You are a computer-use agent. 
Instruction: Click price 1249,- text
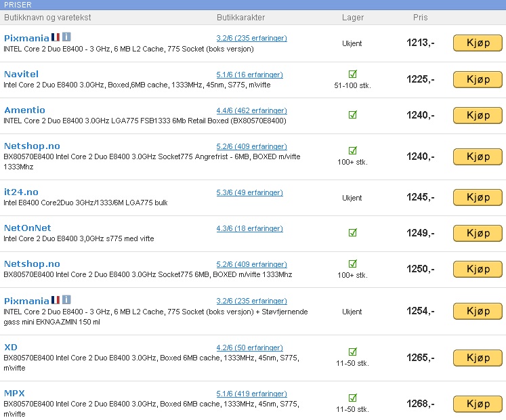pos(421,233)
